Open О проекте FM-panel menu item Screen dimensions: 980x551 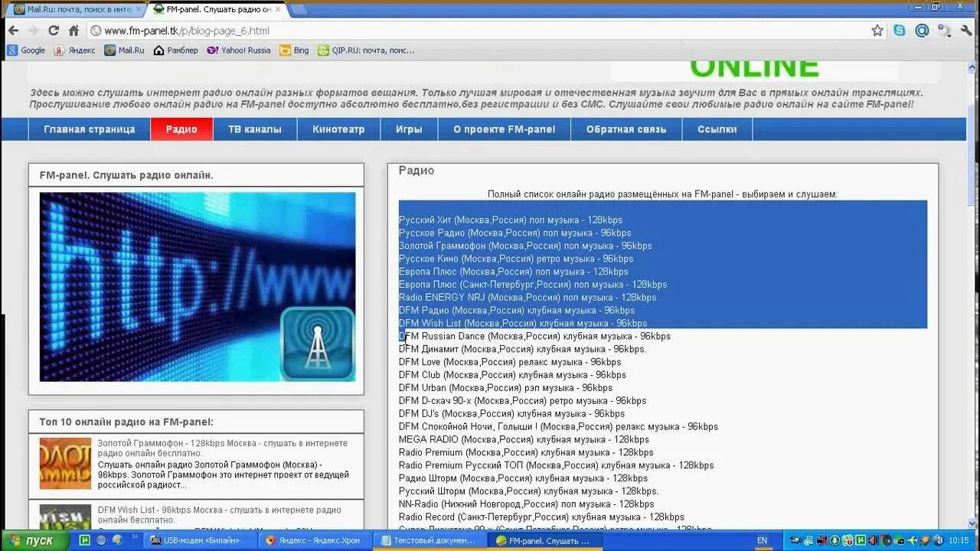[x=505, y=129]
